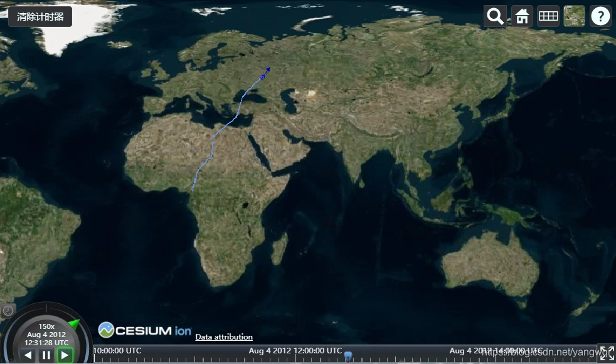Screen dimensions: 616x364
Task: Open the base layer imagery picker
Action: pos(575,16)
